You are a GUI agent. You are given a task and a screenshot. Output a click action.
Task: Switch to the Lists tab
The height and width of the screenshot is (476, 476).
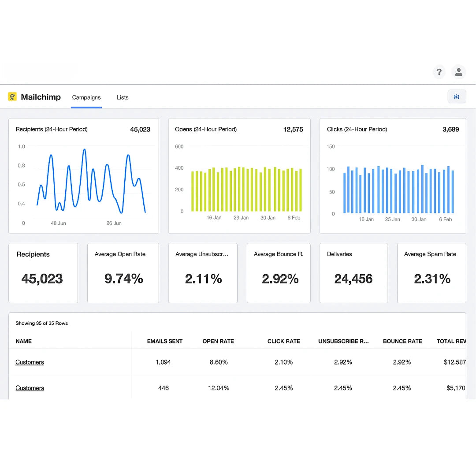tap(123, 97)
